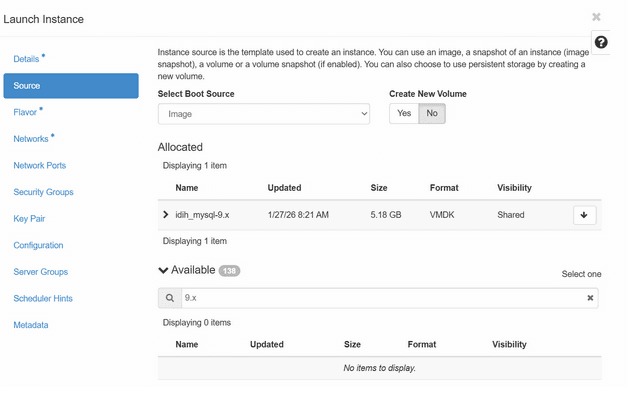This screenshot has height=393, width=636.
Task: Go to the Details step
Action: pos(26,59)
